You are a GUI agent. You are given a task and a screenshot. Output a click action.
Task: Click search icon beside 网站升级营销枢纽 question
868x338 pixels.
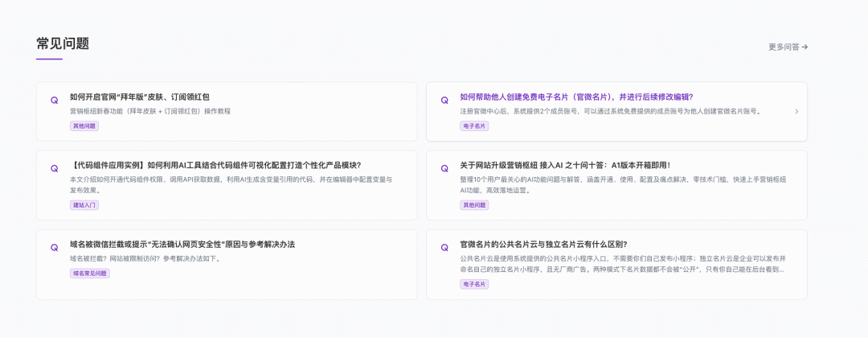point(444,169)
